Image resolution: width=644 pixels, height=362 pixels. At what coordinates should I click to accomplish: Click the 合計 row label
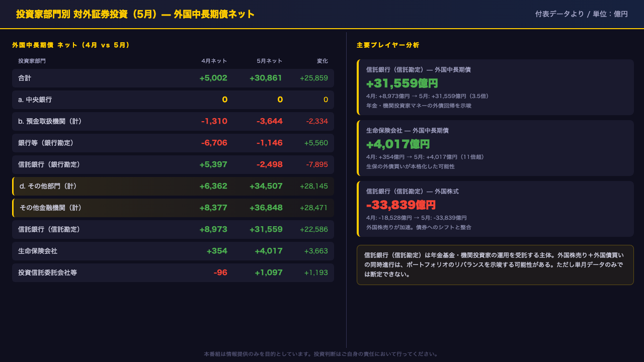click(25, 78)
